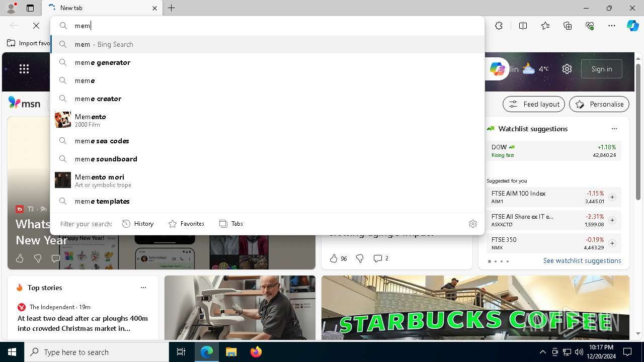Launch Firefox from taskbar
Screen dimensions: 644x362
[x=256, y=352]
